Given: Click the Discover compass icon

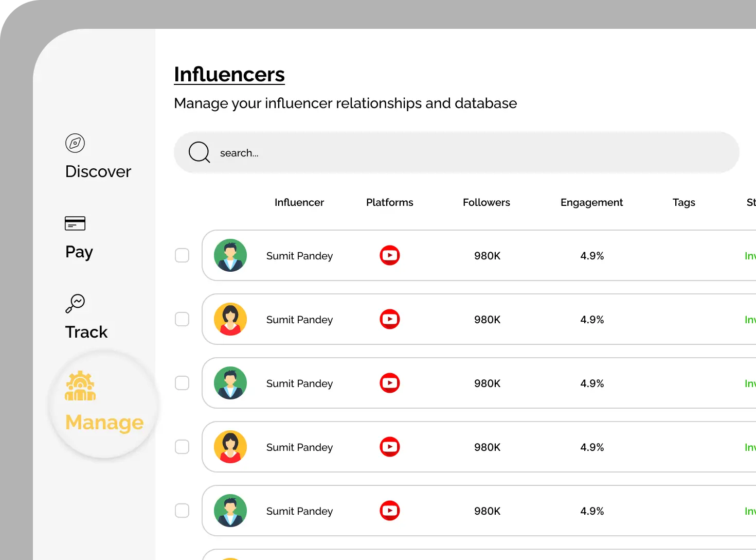Looking at the screenshot, I should (75, 143).
